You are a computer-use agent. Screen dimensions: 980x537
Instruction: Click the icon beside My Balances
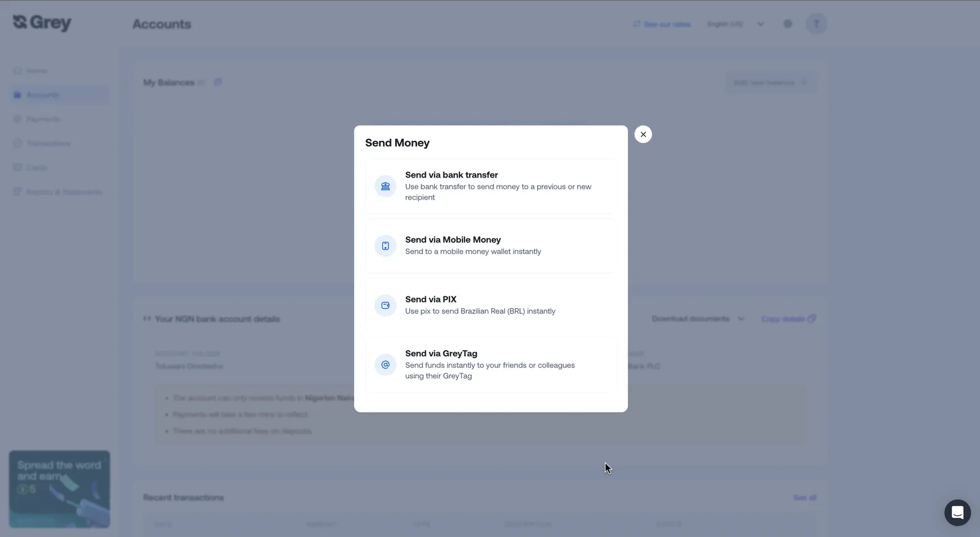point(217,82)
